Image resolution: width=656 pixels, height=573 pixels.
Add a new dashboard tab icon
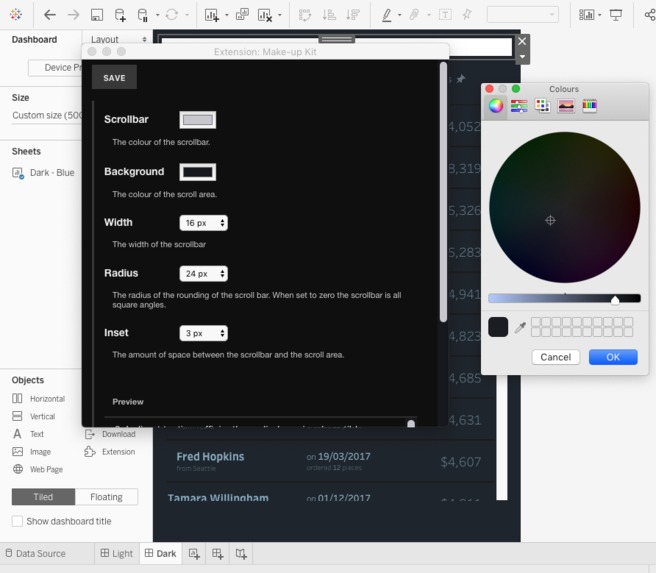[x=218, y=554]
